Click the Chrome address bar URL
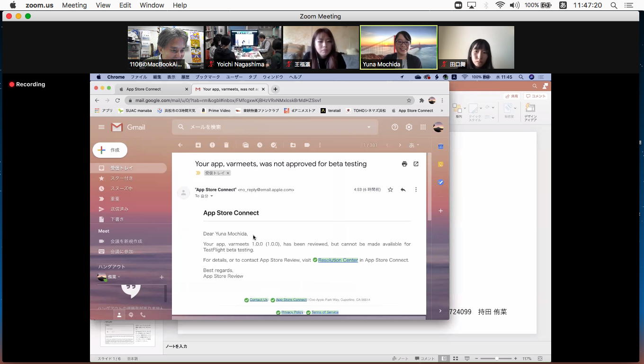This screenshot has width=644, height=364. (228, 100)
